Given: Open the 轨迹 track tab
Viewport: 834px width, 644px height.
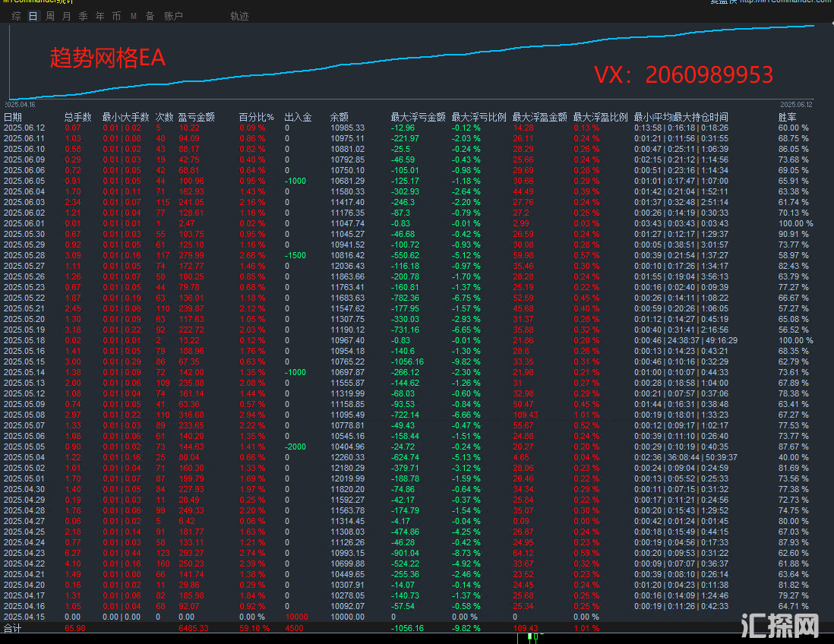Looking at the screenshot, I should (x=239, y=16).
